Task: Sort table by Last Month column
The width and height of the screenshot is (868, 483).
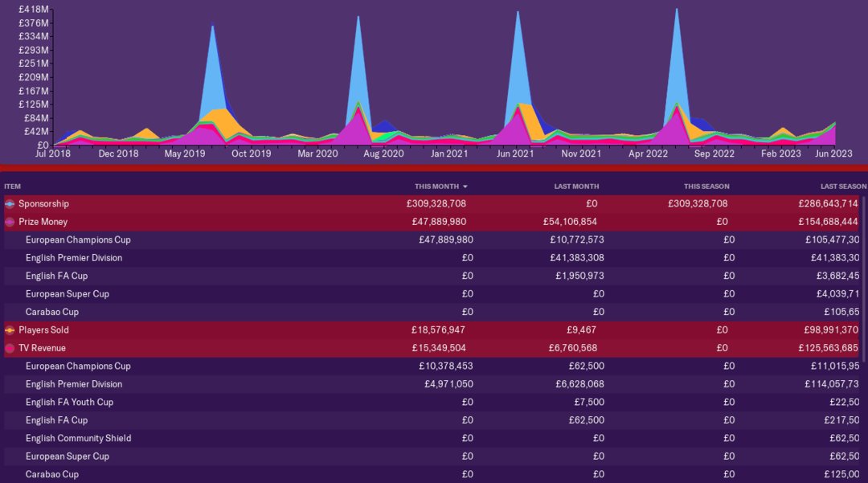Action: (x=575, y=186)
